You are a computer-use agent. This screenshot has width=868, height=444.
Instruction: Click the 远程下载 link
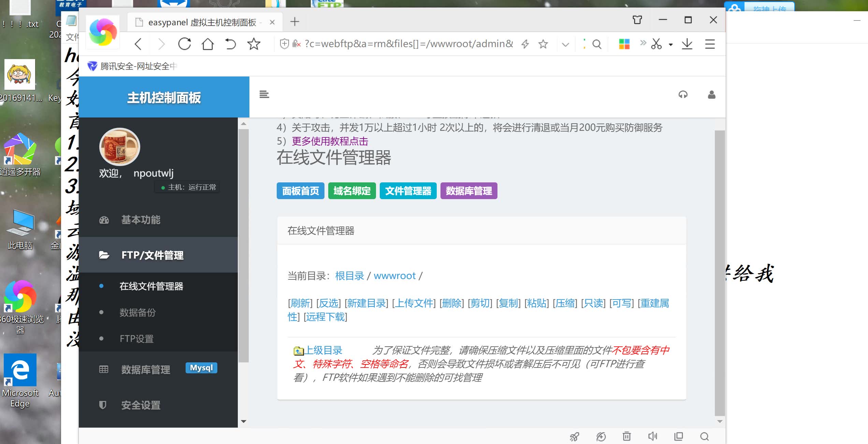325,317
